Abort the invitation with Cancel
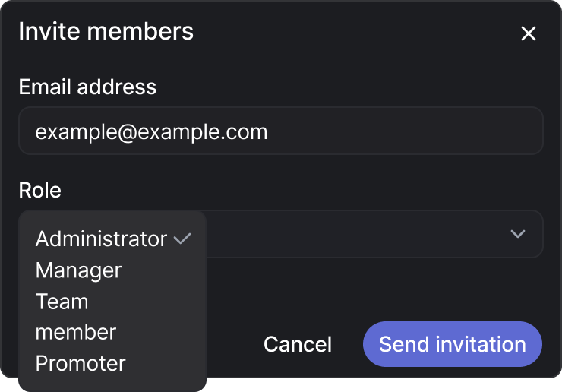This screenshot has width=562, height=392. [298, 344]
